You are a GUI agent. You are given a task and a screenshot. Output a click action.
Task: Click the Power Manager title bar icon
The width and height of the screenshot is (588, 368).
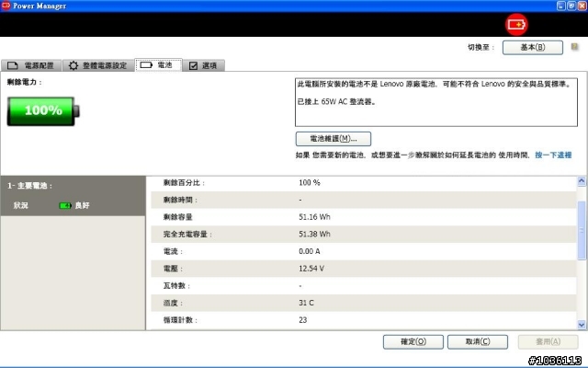click(6, 6)
